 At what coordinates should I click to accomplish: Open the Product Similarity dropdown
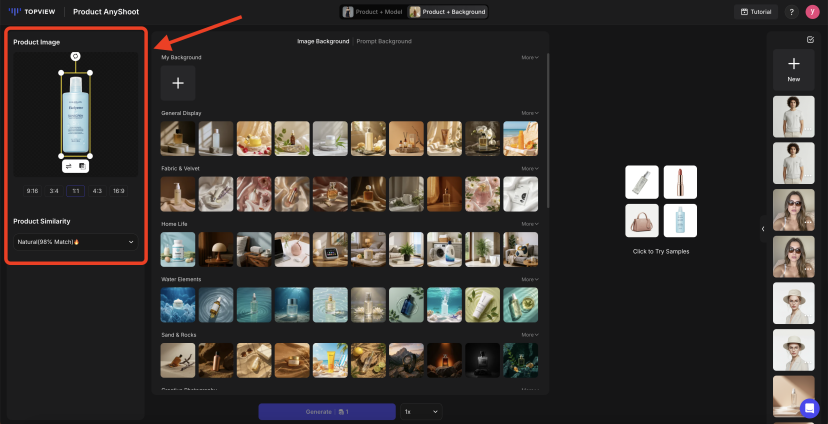(x=76, y=241)
